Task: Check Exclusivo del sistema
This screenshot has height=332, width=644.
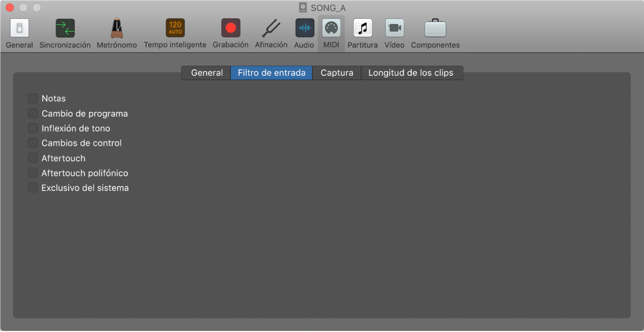Action: (x=33, y=187)
